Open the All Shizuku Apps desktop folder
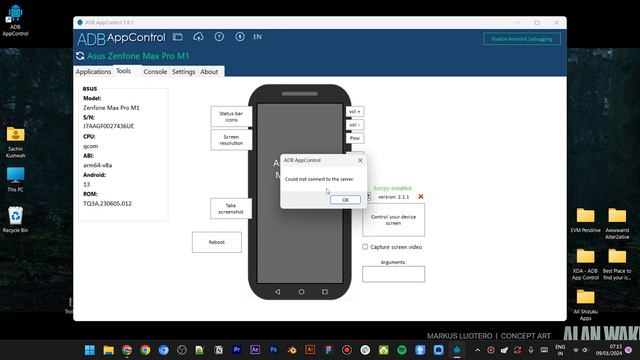 (585, 305)
